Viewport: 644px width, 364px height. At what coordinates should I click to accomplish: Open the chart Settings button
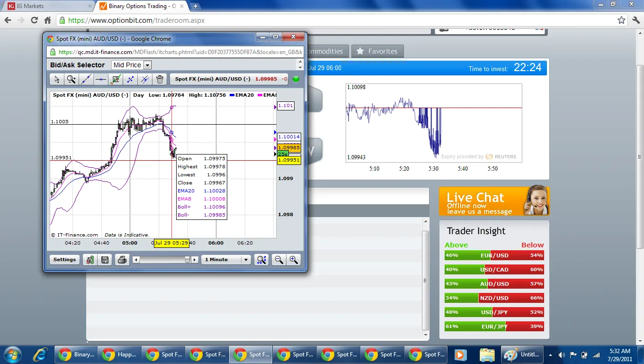tap(64, 260)
